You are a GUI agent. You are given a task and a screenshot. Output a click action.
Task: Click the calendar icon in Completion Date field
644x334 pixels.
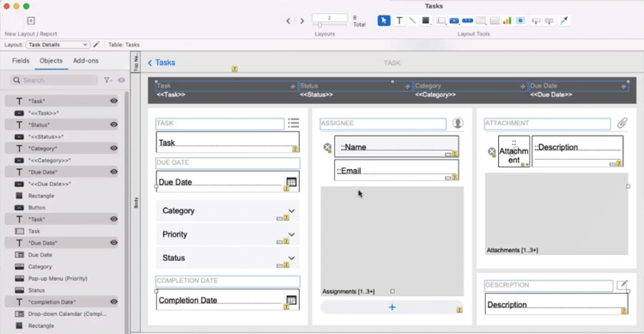click(x=291, y=300)
